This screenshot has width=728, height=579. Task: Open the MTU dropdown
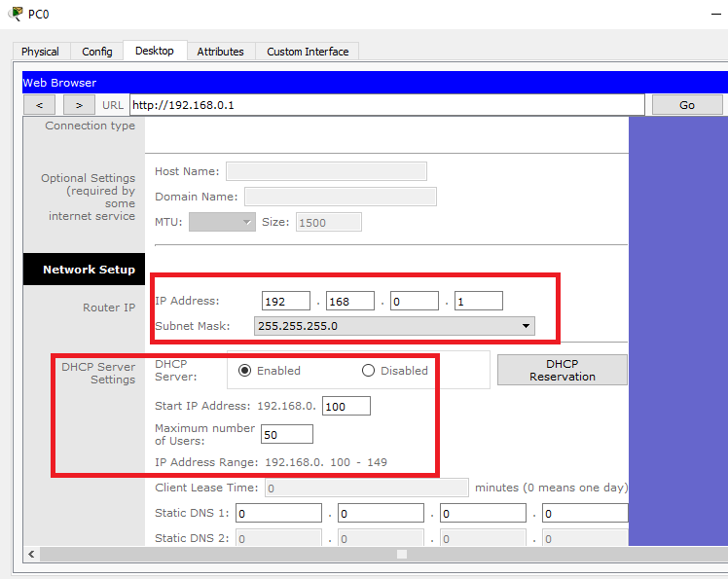pos(222,222)
